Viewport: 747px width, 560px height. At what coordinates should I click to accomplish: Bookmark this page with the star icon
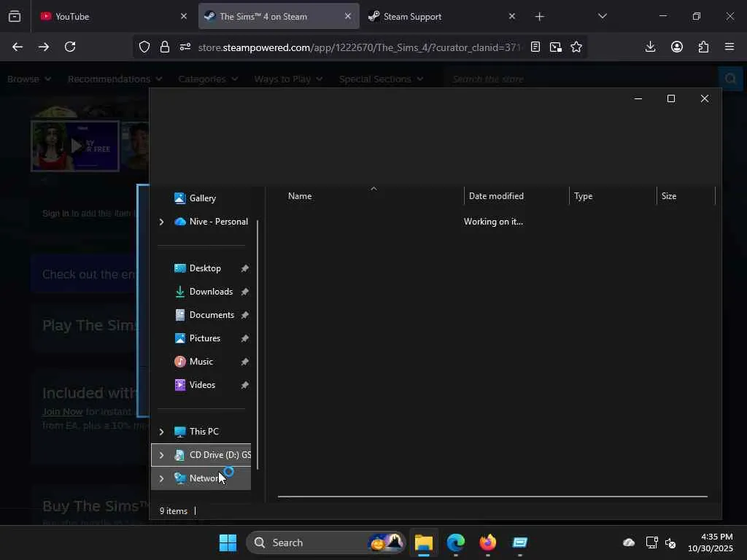click(576, 47)
